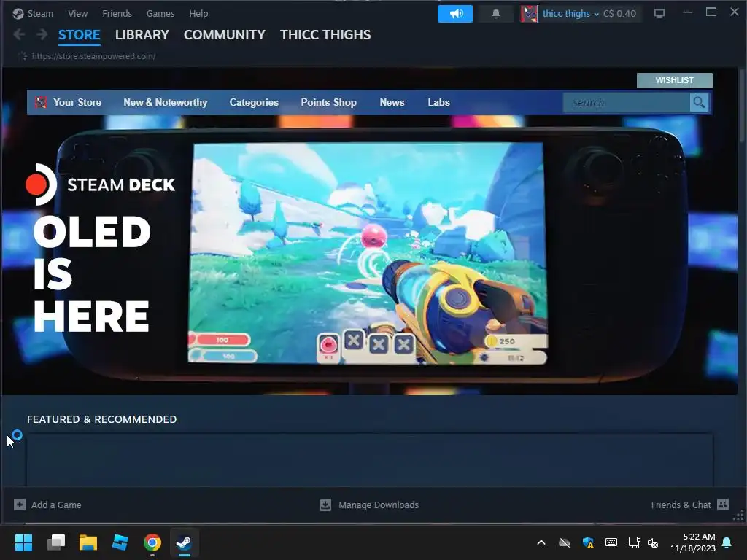Screen dimensions: 747x560
Task: Click the Steam logo in menu bar
Action: pos(18,14)
